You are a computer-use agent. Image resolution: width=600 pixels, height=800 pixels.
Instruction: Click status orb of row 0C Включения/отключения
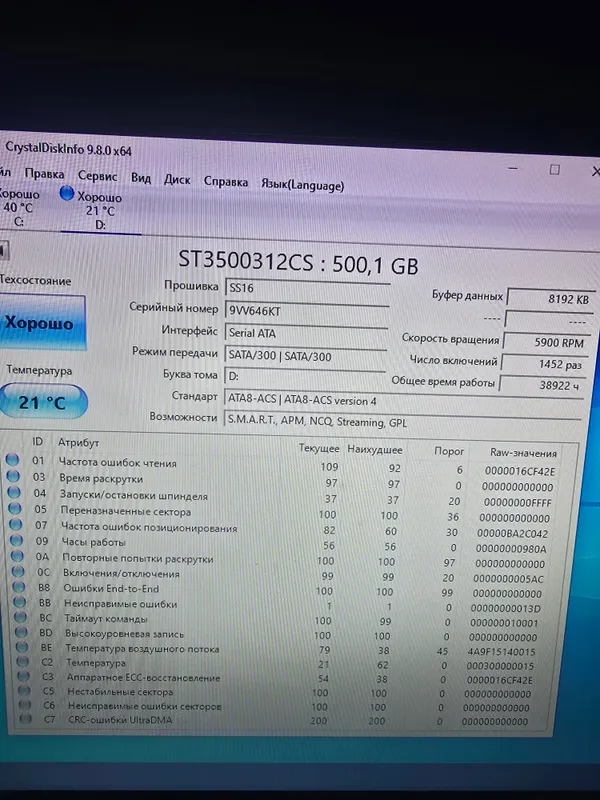18,571
